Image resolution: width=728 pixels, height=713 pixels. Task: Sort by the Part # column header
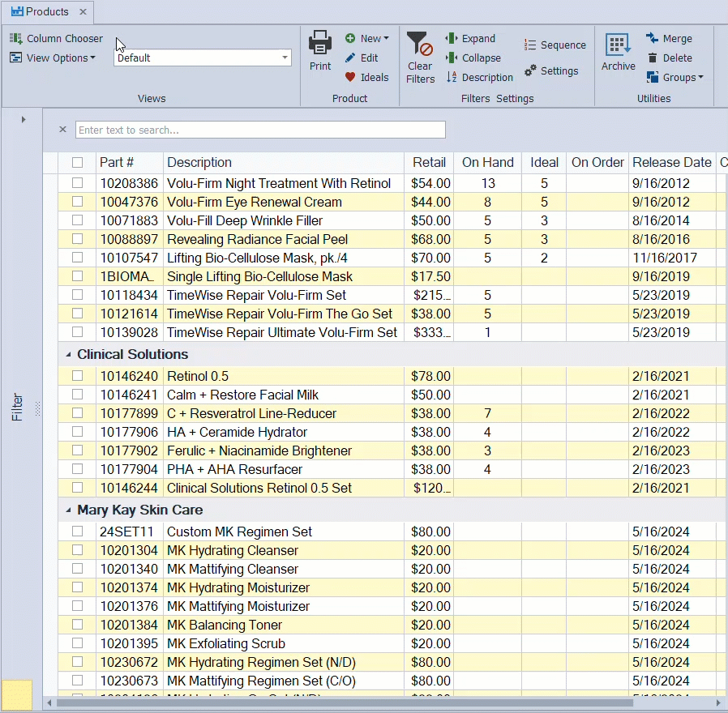click(129, 162)
